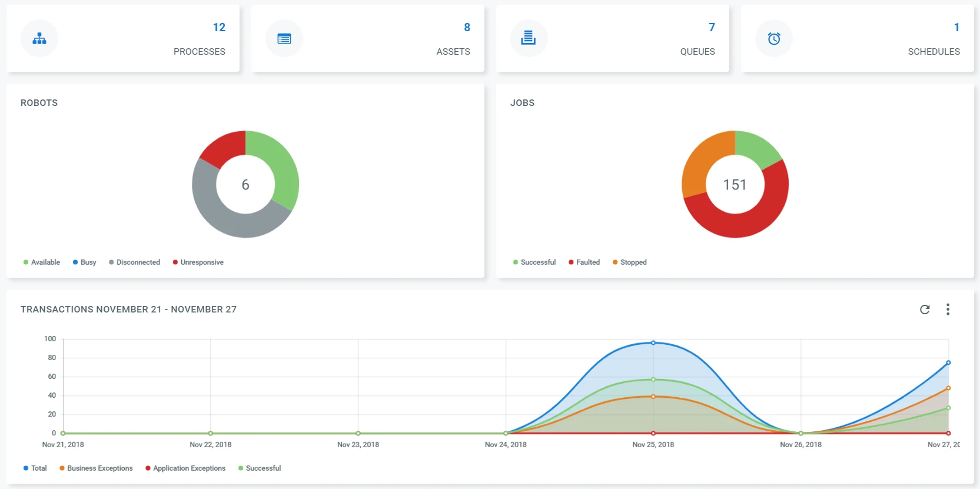980x489 pixels.
Task: Toggle the Business Exceptions chart legend
Action: [x=96, y=468]
